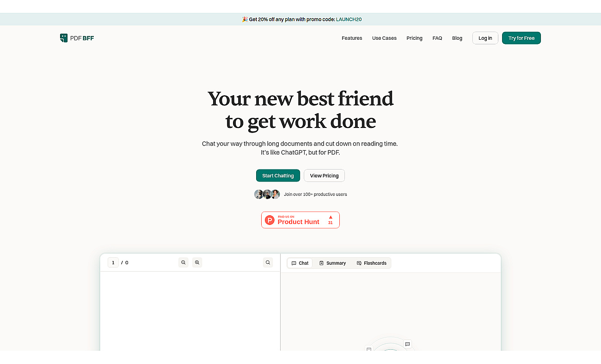Click the 'It's like ChatGPT, but for PDF.' text
Screen dimensions: 601x364
[x=300, y=152]
